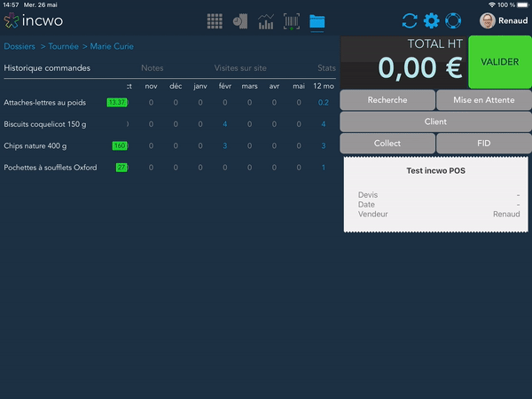
Task: Click the 12 mo column header
Action: pos(324,86)
